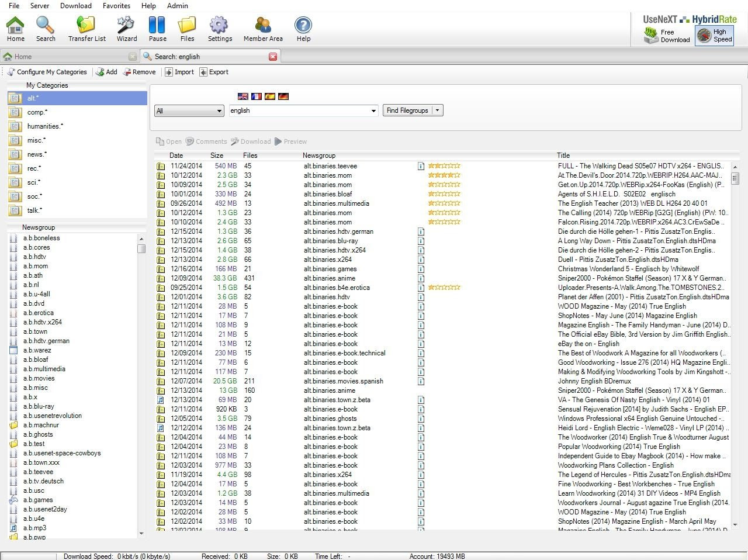This screenshot has height=560, width=748.
Task: Open the Download menu
Action: (76, 6)
